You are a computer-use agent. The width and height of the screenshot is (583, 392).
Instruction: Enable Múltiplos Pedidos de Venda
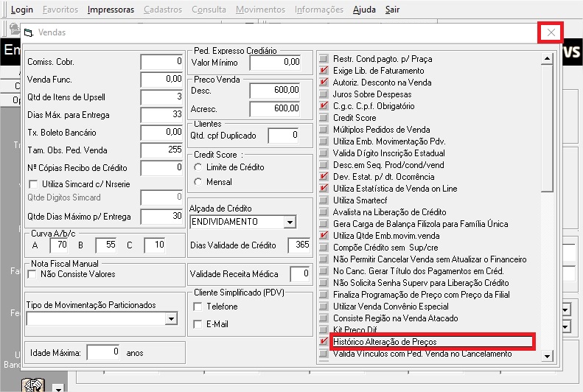tap(324, 129)
